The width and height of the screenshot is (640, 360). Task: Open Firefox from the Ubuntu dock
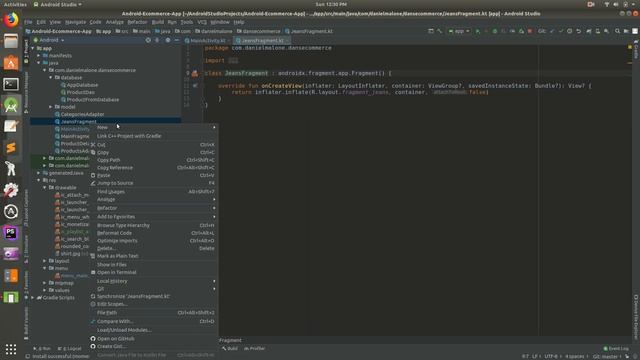pyautogui.click(x=11, y=20)
